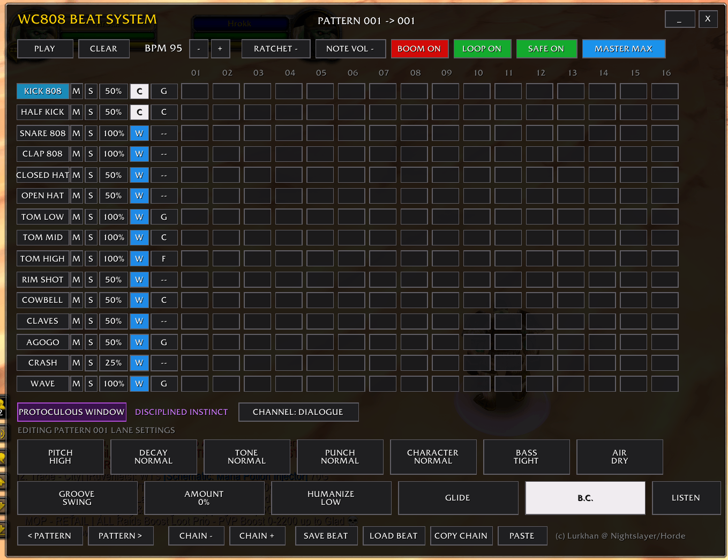This screenshot has height=560, width=728.
Task: Change the AGOGO note G
Action: point(164,342)
